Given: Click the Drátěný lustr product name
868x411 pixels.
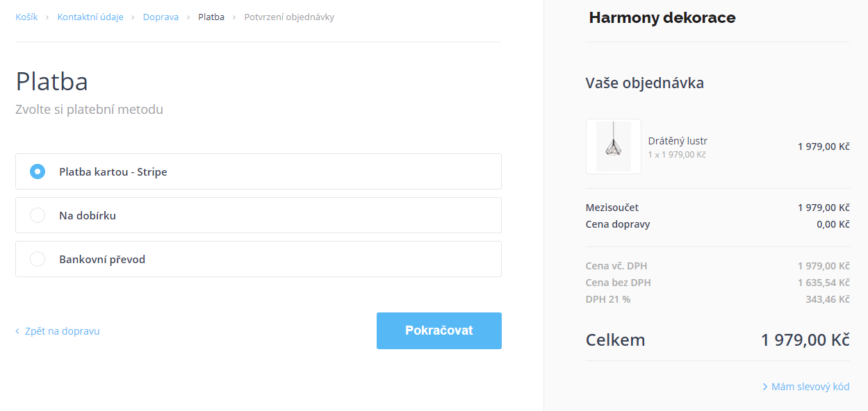Looking at the screenshot, I should coord(678,141).
